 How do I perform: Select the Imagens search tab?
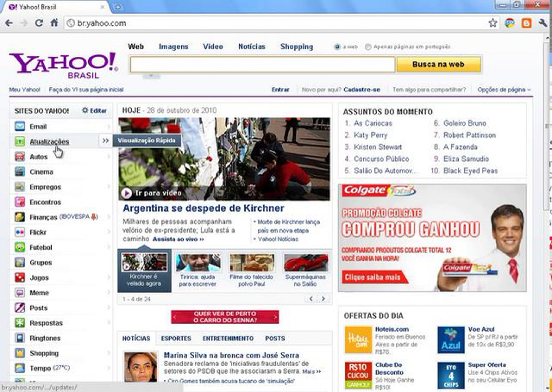173,46
